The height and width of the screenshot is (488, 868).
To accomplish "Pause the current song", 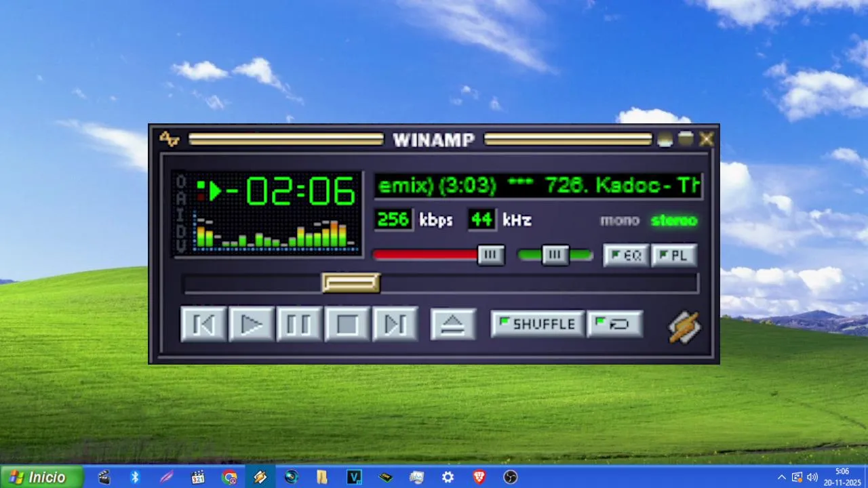I will click(x=298, y=324).
